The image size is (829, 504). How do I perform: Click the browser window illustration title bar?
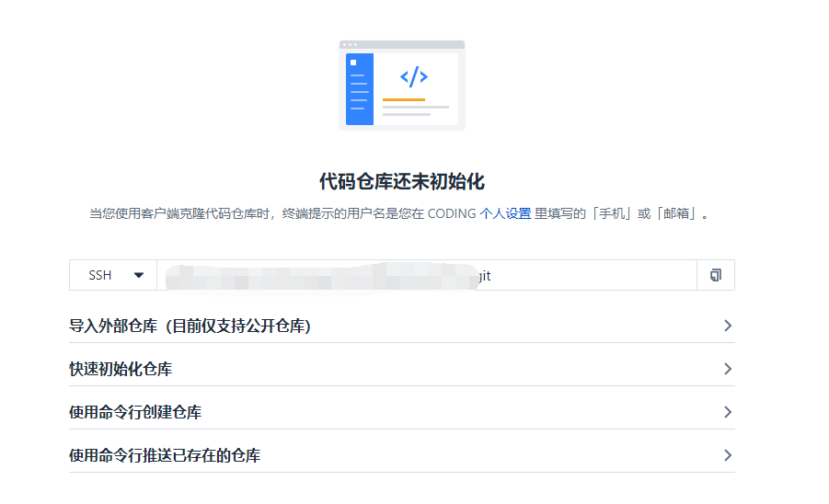point(402,44)
